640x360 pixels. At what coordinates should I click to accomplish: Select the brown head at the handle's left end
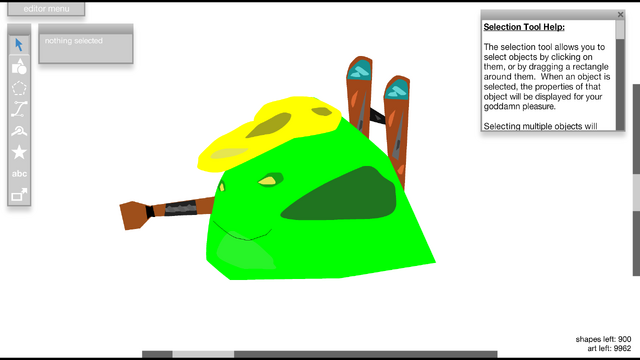click(x=133, y=215)
